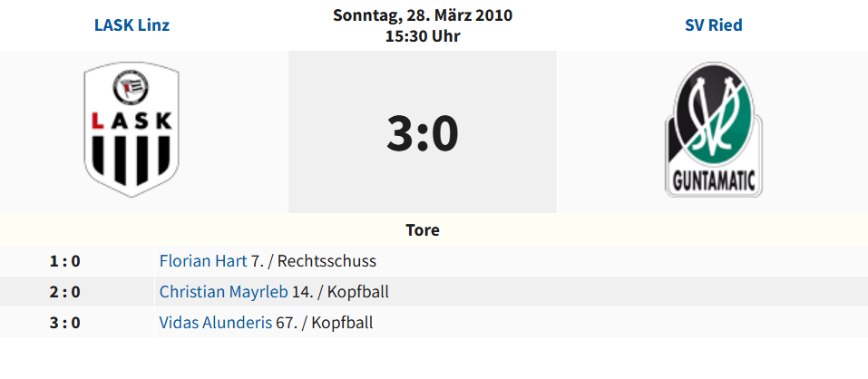The width and height of the screenshot is (868, 379).
Task: Click the Tore section header
Action: [423, 230]
